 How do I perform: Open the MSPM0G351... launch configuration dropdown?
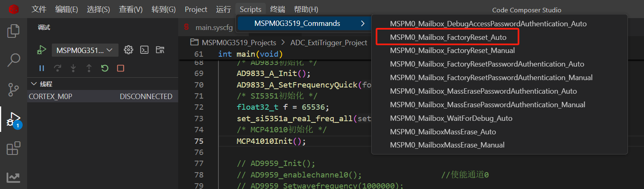(85, 50)
